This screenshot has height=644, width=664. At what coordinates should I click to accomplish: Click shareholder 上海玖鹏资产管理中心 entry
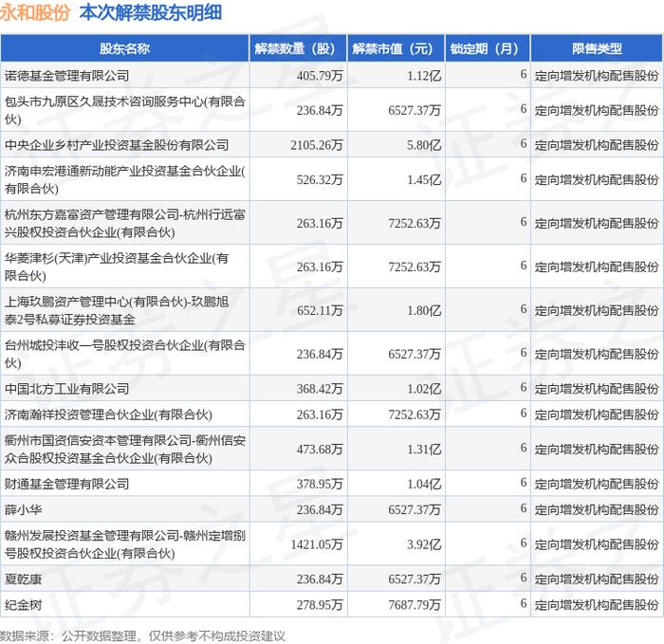pyautogui.click(x=117, y=310)
